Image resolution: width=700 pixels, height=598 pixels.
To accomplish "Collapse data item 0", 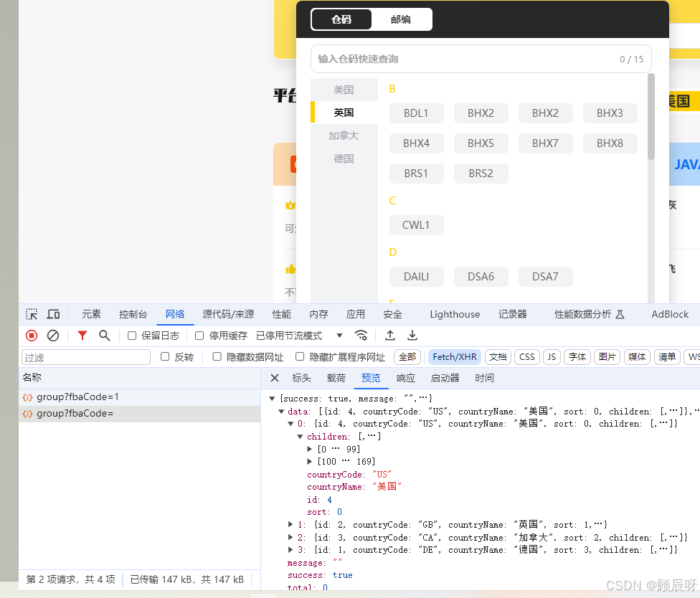I will click(x=290, y=424).
